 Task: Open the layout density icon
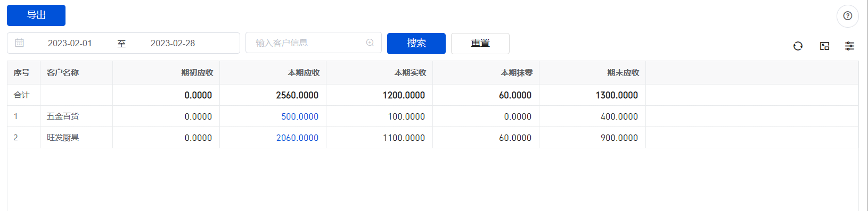point(824,46)
